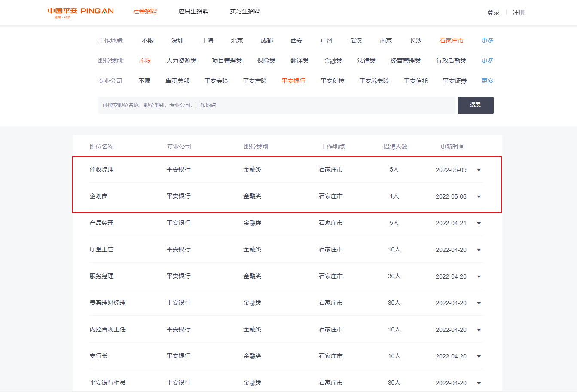The height and width of the screenshot is (392, 577).
Task: Expand the 服务经理 job details
Action: click(479, 277)
